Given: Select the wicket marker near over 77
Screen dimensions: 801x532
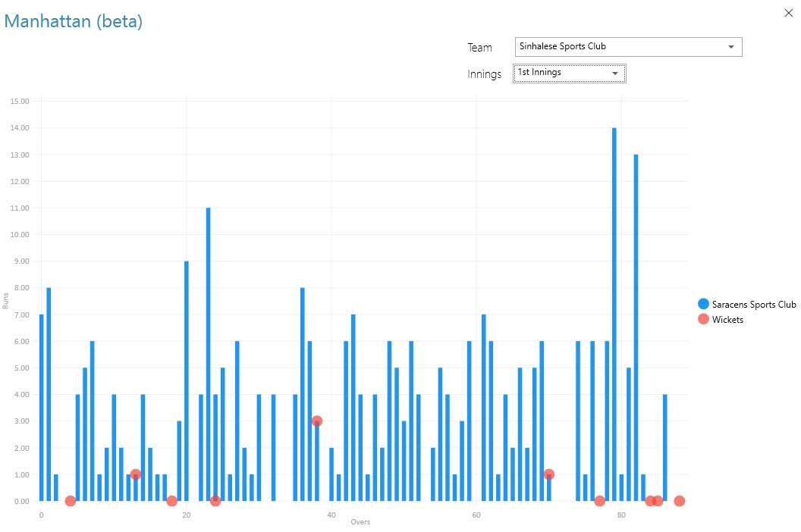Looking at the screenshot, I should (600, 501).
